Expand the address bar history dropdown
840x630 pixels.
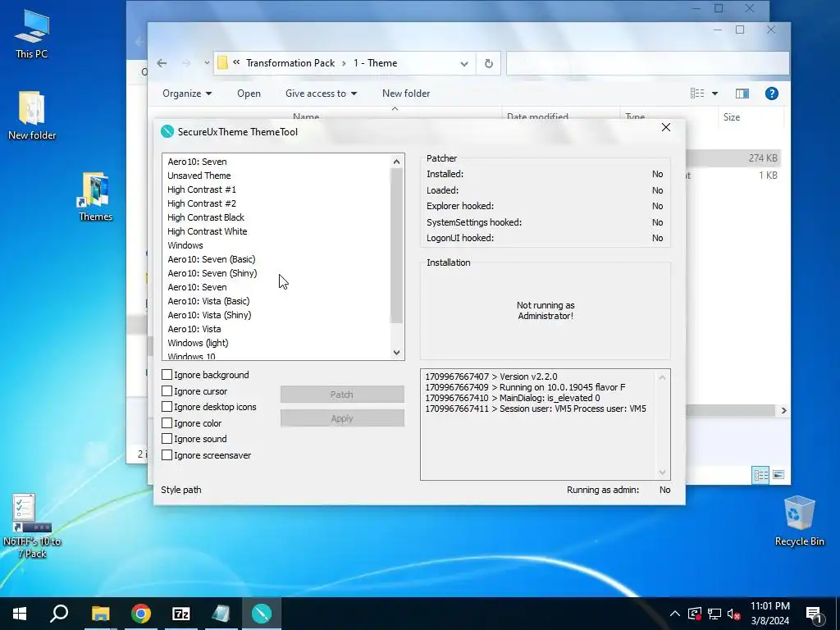pyautogui.click(x=464, y=64)
